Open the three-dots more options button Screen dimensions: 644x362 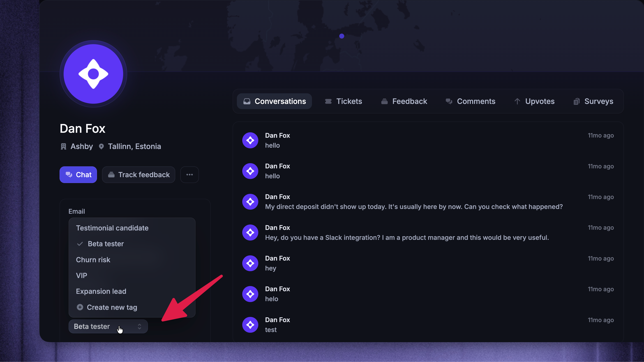click(x=189, y=175)
